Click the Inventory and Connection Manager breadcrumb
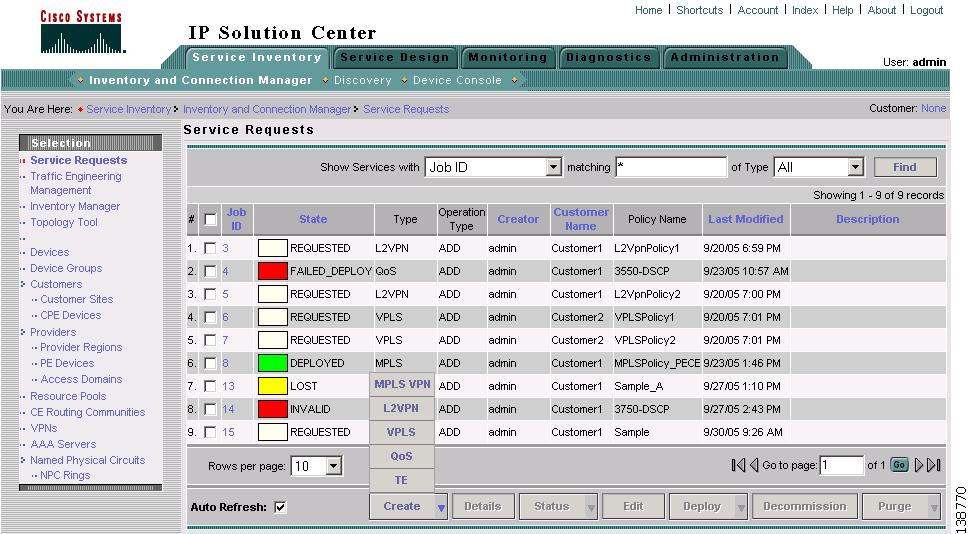The image size is (968, 534). (x=267, y=109)
